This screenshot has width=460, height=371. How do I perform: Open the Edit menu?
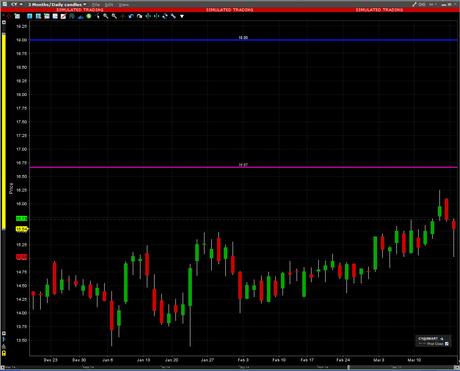coord(109,5)
